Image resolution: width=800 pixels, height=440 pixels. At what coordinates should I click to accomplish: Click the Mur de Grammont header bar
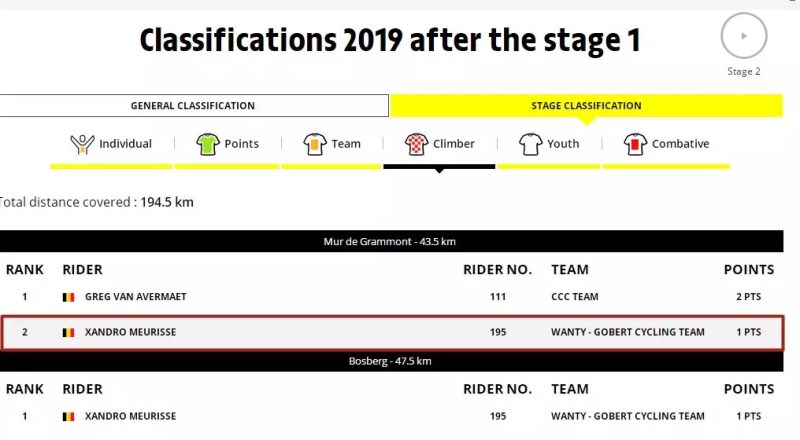[391, 242]
